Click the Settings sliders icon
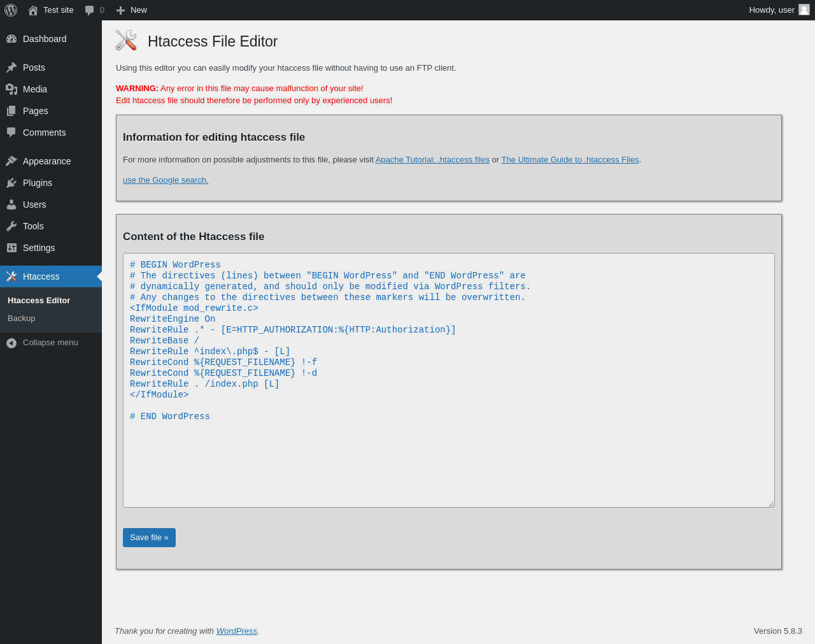 (11, 248)
